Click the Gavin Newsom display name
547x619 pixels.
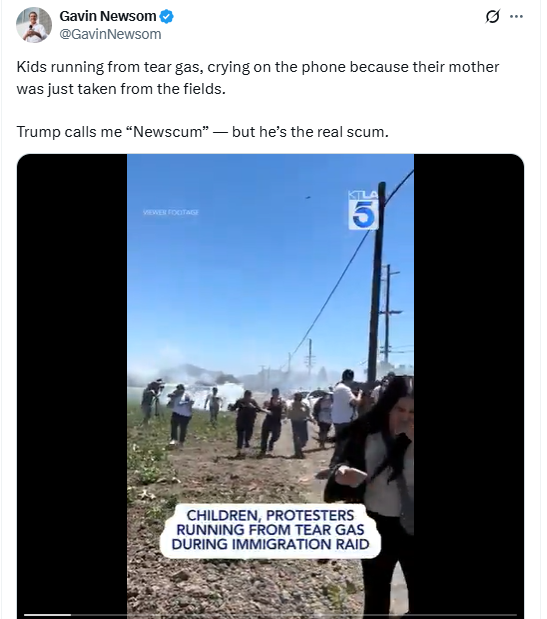click(108, 16)
